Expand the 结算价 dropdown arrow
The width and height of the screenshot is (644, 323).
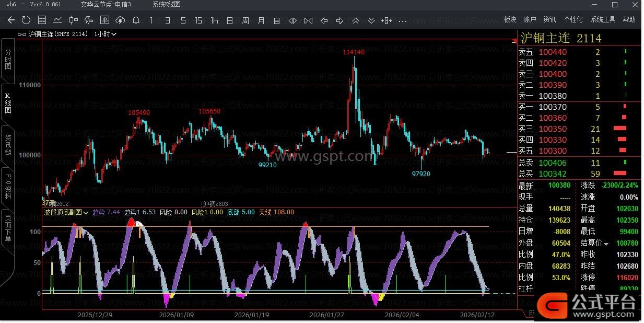click(606, 244)
